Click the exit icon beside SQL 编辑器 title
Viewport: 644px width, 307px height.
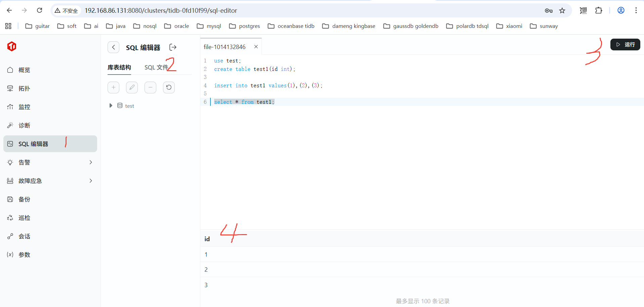click(173, 47)
